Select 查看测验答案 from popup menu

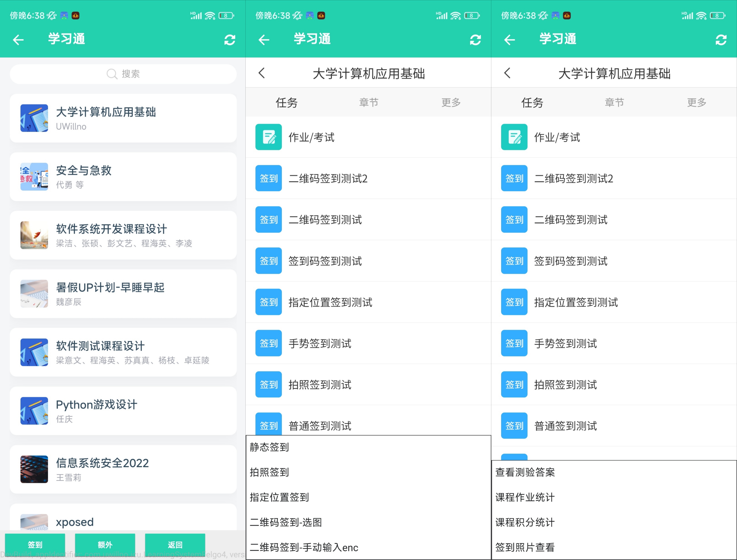525,472
